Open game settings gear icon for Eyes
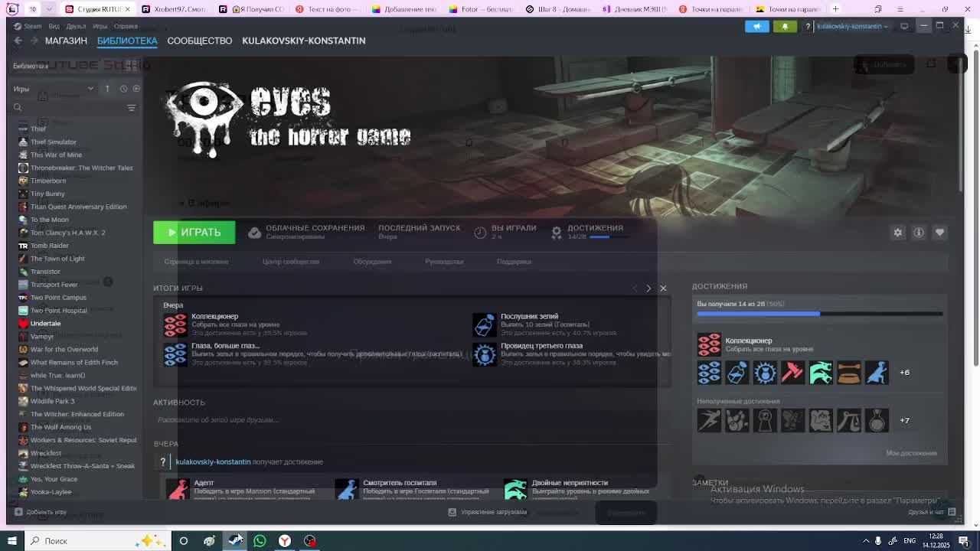The height and width of the screenshot is (551, 980). pos(898,233)
